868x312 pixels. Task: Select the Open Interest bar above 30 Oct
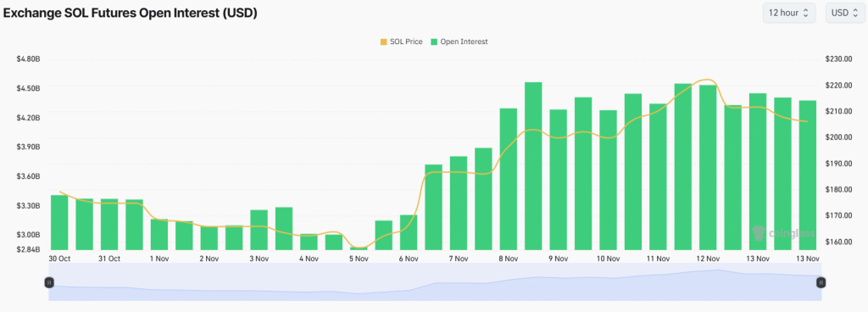click(x=59, y=222)
